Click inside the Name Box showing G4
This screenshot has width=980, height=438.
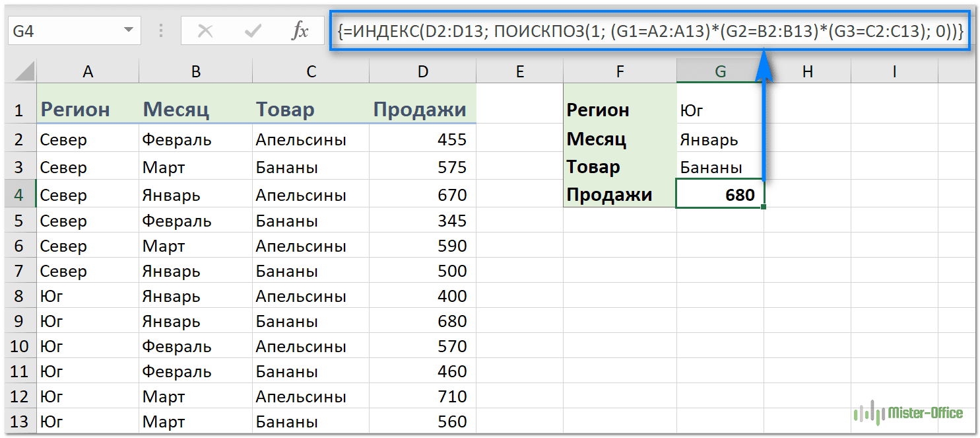[63, 31]
